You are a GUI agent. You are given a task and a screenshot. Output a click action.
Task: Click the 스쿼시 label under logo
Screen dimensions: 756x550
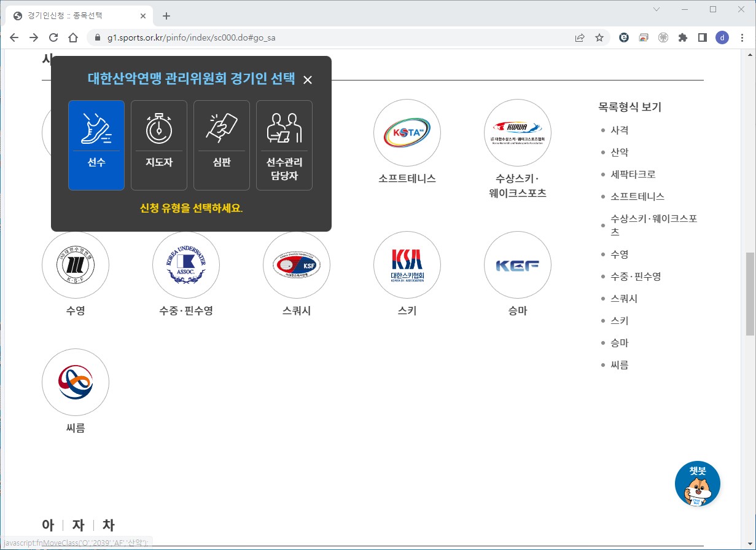pyautogui.click(x=297, y=311)
